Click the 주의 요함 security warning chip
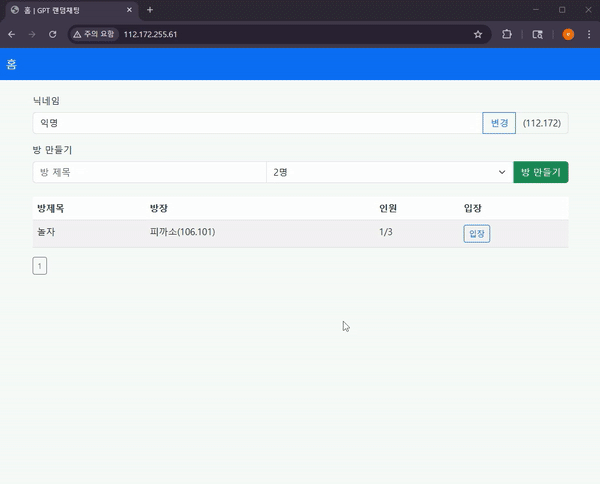Image resolution: width=600 pixels, height=484 pixels. [94, 34]
